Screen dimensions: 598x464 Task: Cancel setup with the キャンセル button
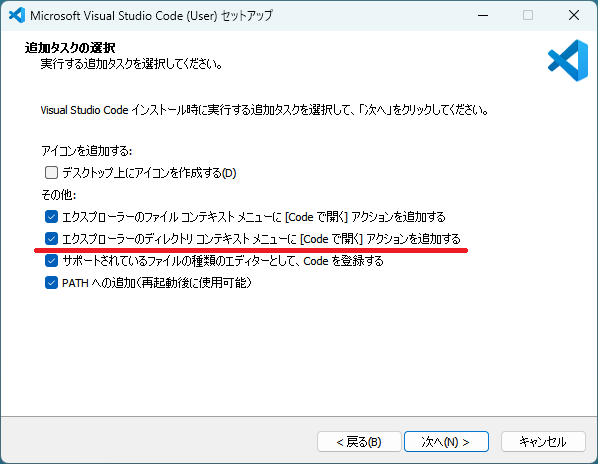point(543,442)
